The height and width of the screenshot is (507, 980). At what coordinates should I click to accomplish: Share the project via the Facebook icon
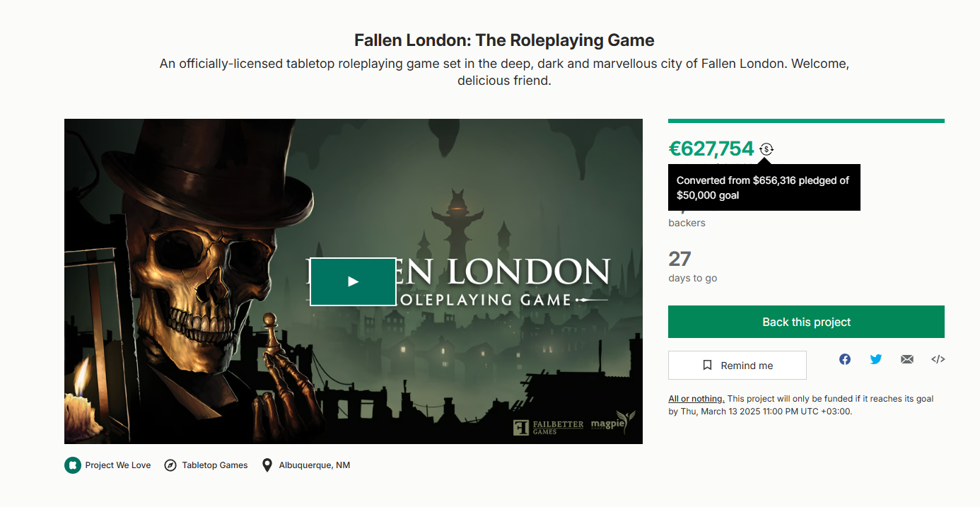point(845,359)
